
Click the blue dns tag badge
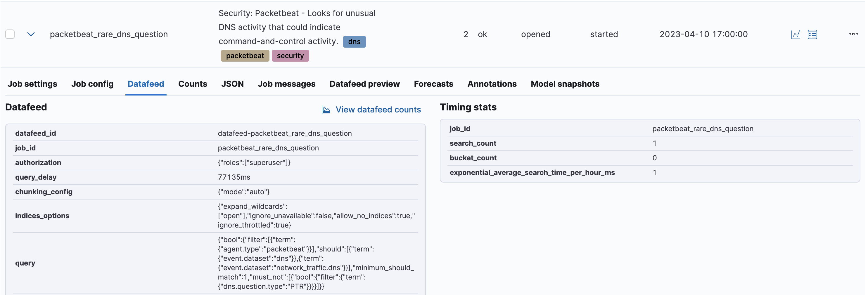354,42
